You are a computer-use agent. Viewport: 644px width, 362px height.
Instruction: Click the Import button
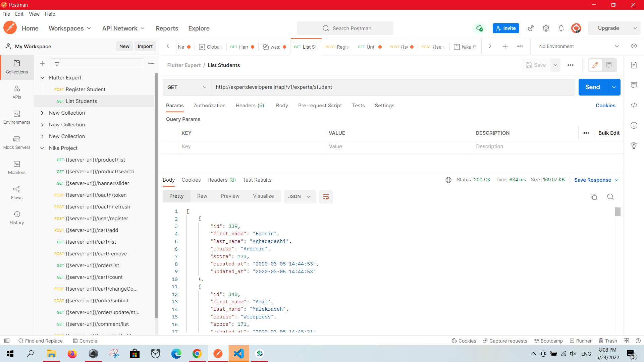(145, 46)
